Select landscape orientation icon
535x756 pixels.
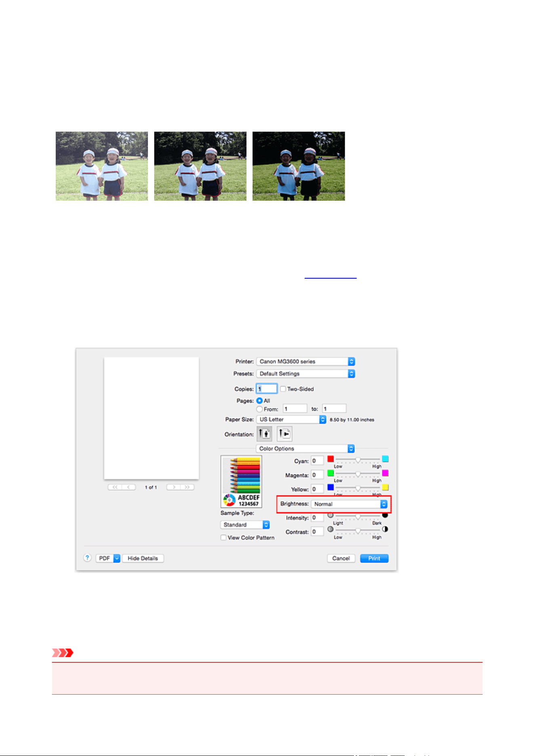pyautogui.click(x=284, y=434)
